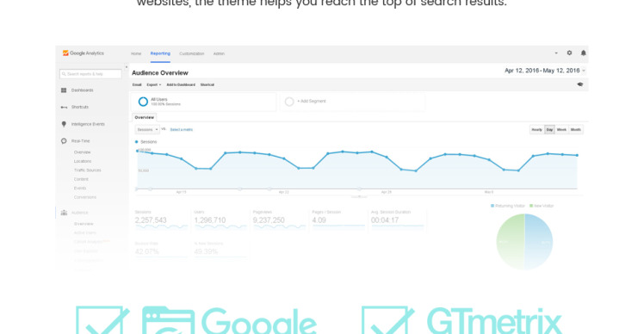644x334 pixels.
Task: Switch chart granularity to Week
Action: 561,130
